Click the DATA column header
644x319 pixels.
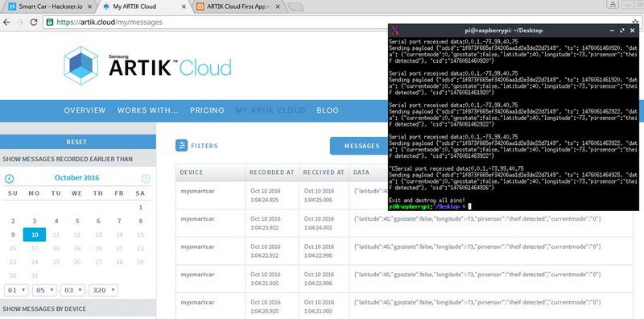pos(361,172)
